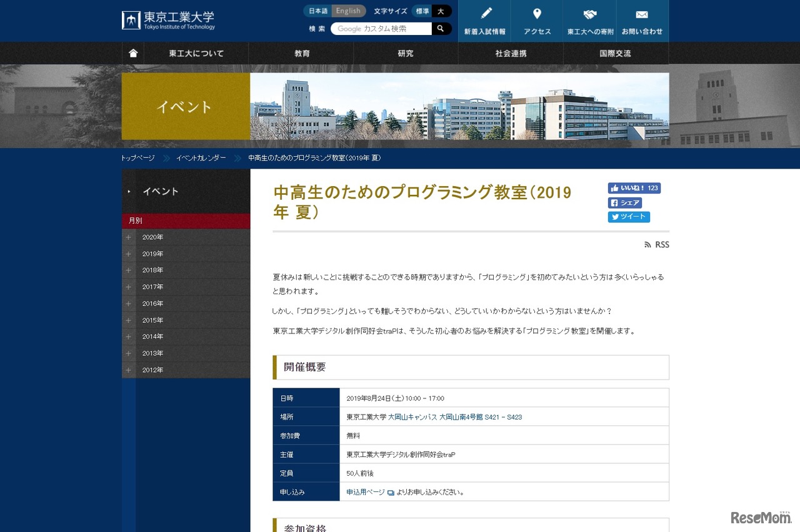This screenshot has width=800, height=532.
Task: Click 申し込み table row header
Action: click(306, 492)
